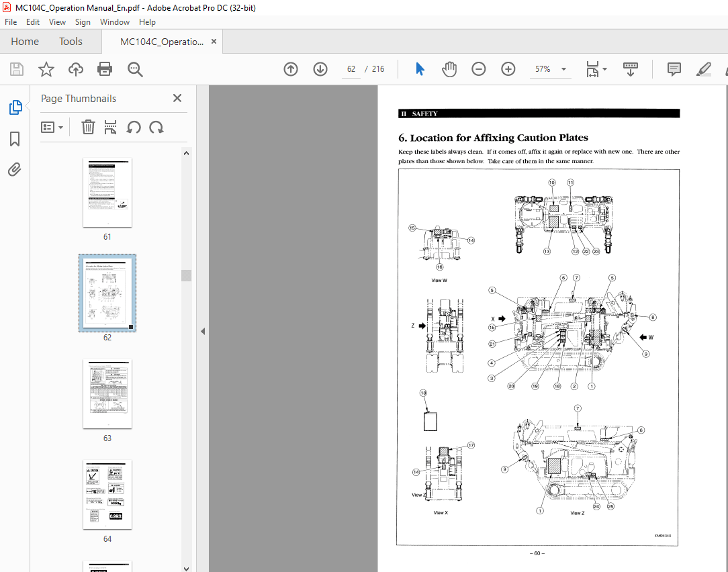Upload the document to Adobe cloud storage
The image size is (728, 572).
75,68
